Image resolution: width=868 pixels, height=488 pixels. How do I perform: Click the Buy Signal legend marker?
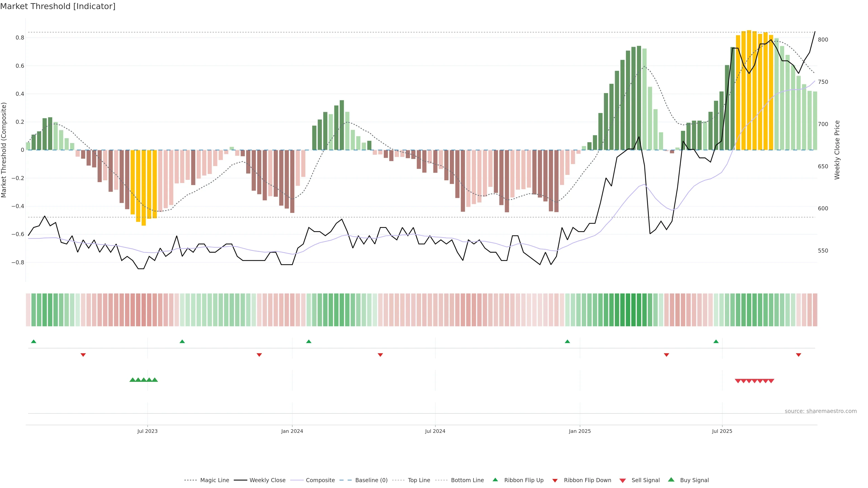(671, 480)
